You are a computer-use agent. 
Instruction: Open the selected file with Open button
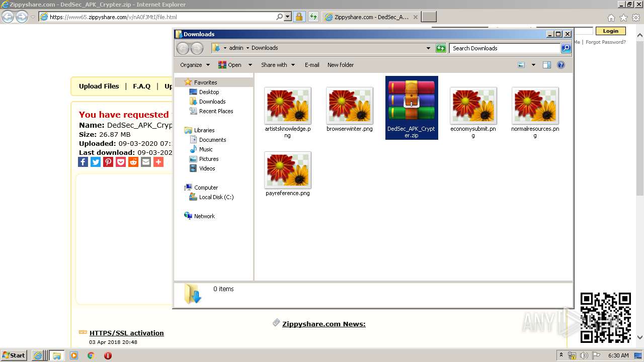(x=230, y=65)
